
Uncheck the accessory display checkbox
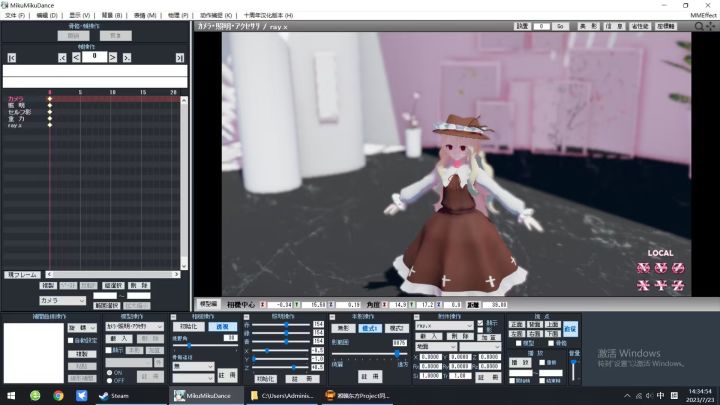point(480,323)
